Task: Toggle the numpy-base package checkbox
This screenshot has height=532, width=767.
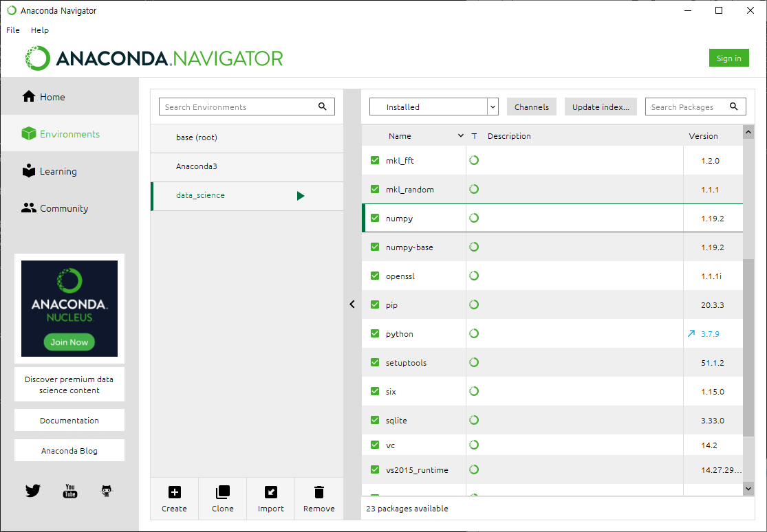Action: pos(375,247)
